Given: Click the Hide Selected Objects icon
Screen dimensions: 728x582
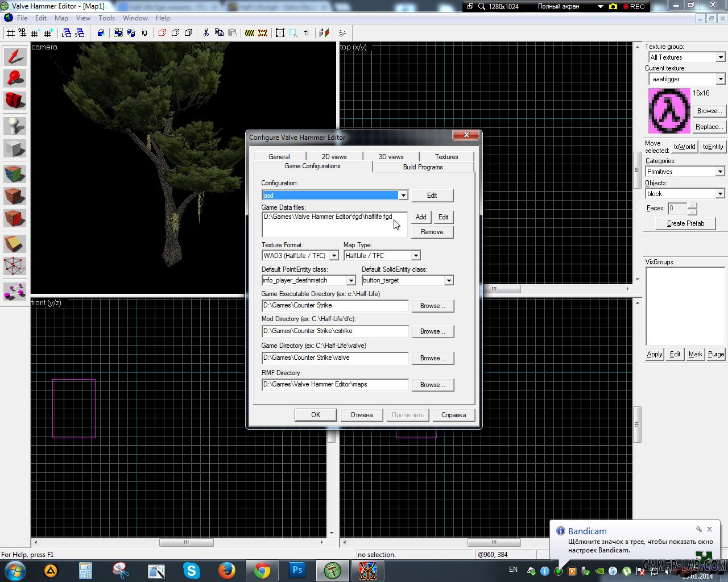Looking at the screenshot, I should coord(162,33).
